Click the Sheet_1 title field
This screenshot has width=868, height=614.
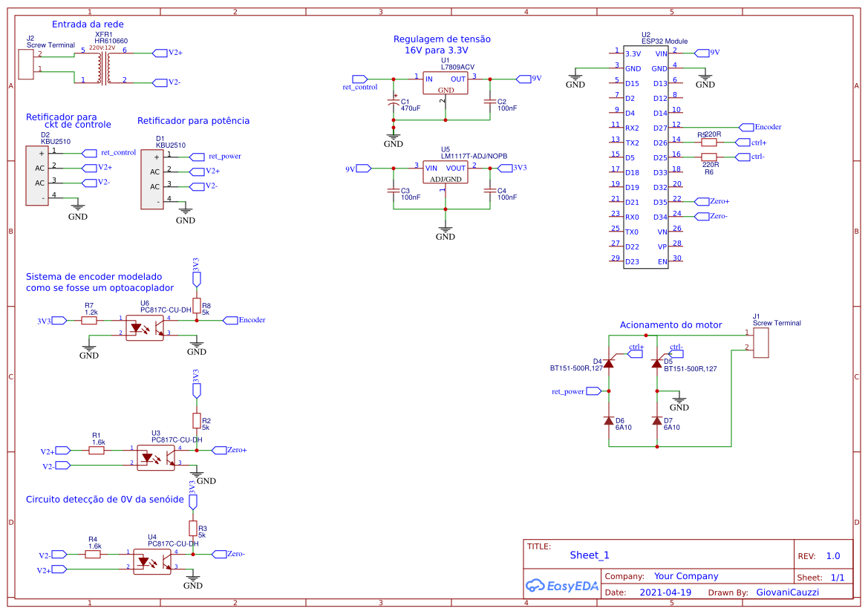pyautogui.click(x=590, y=555)
